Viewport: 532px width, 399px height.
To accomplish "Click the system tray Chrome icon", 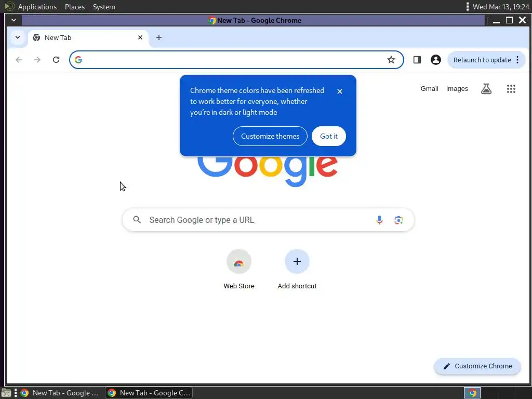I will [472, 393].
